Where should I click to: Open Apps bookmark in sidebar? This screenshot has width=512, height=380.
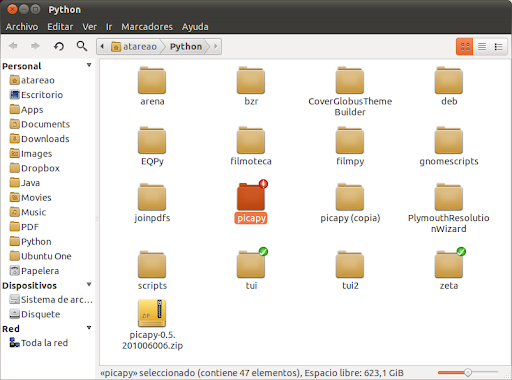click(x=26, y=110)
